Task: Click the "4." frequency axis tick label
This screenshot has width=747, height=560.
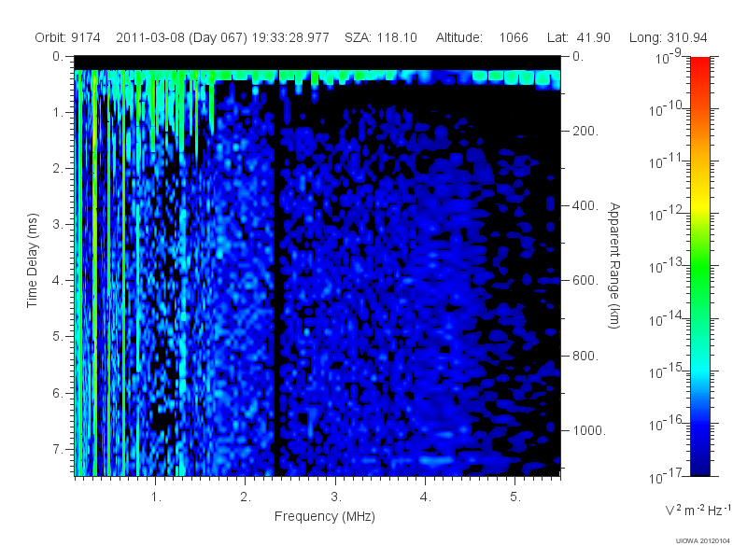Action: [425, 497]
